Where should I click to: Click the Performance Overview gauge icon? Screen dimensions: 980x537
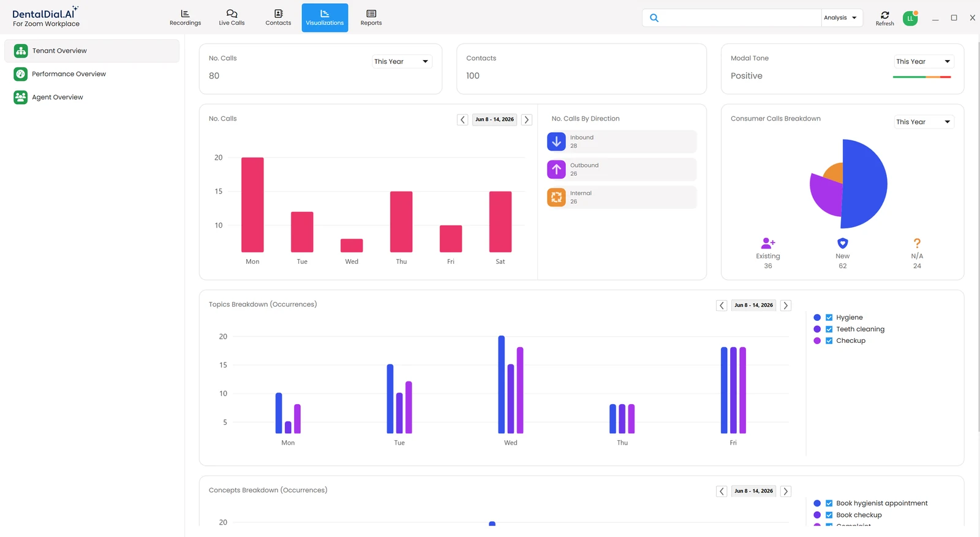tap(21, 74)
